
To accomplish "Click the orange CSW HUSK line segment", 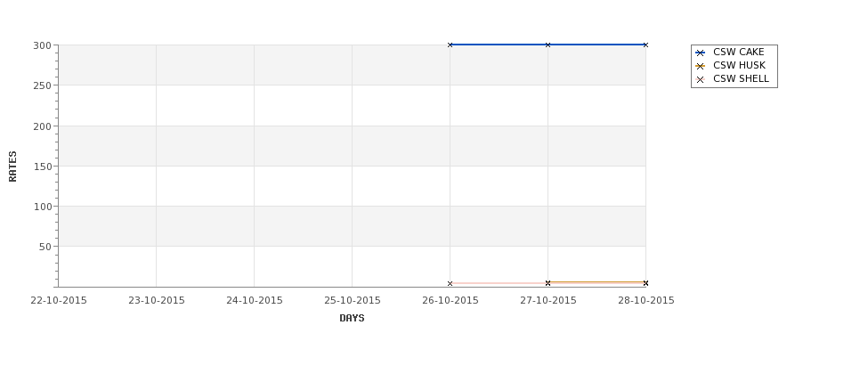I will 596,281.
